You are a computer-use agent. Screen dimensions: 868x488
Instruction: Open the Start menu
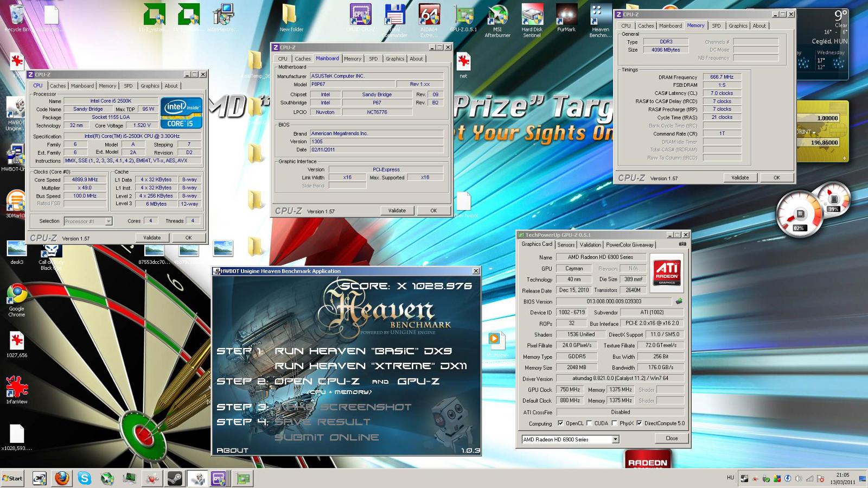(x=13, y=478)
